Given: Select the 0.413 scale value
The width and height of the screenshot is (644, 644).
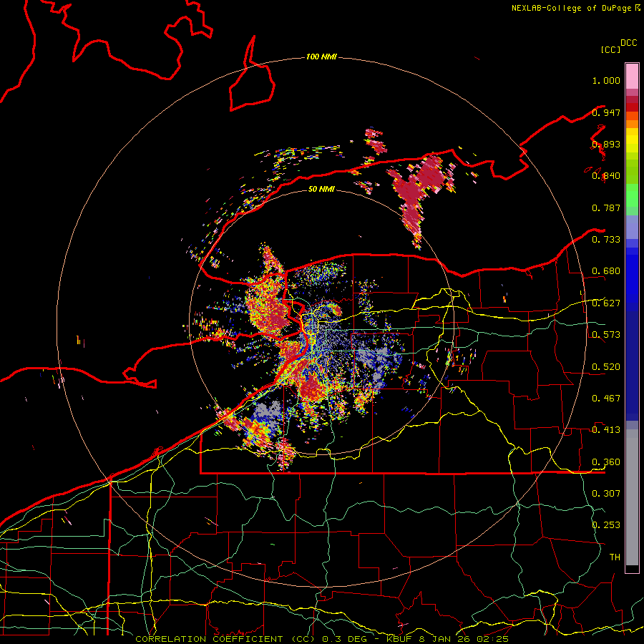Looking at the screenshot, I should point(606,430).
